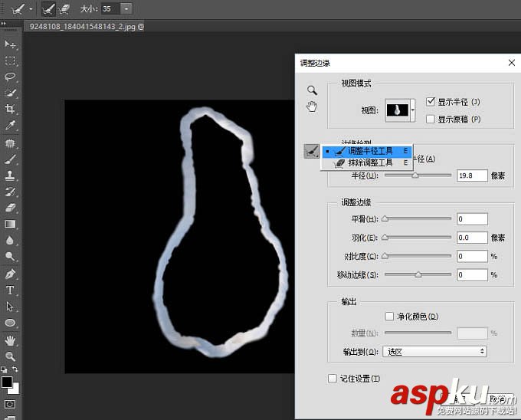This screenshot has height=420, width=521.
Task: Click the 羽化 value field 0.0
Action: (x=472, y=238)
